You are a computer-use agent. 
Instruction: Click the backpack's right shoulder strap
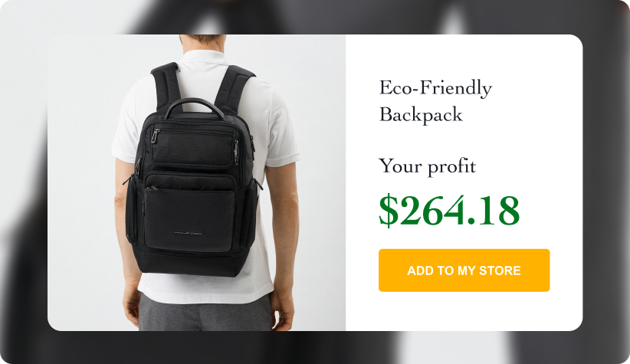234,90
